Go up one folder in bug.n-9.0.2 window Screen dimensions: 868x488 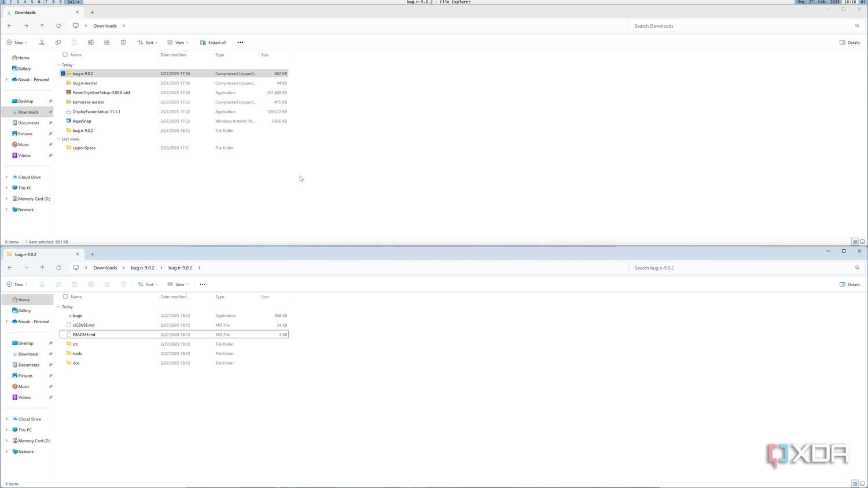coord(42,268)
